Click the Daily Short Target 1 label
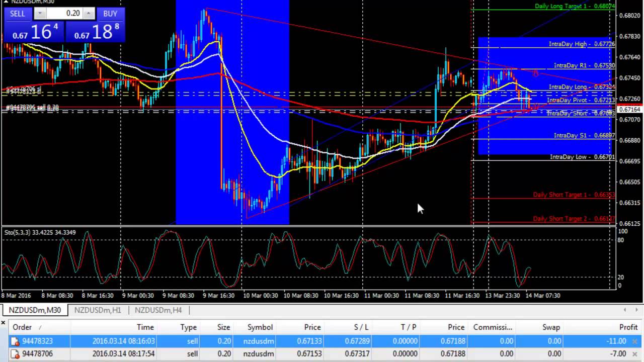 tap(574, 195)
